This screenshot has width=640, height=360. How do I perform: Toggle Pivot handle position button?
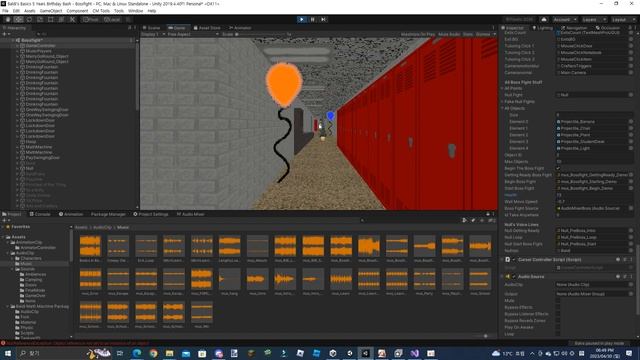tap(91, 19)
